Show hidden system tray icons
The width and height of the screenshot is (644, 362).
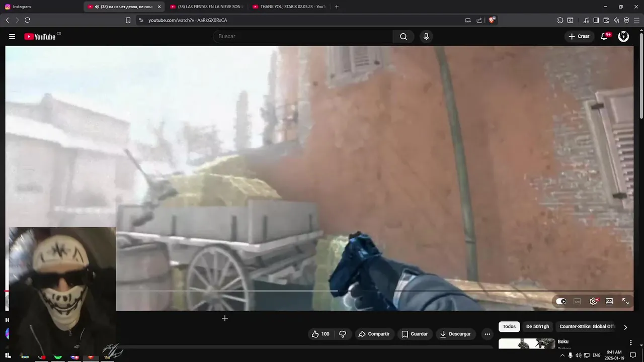[562, 355]
